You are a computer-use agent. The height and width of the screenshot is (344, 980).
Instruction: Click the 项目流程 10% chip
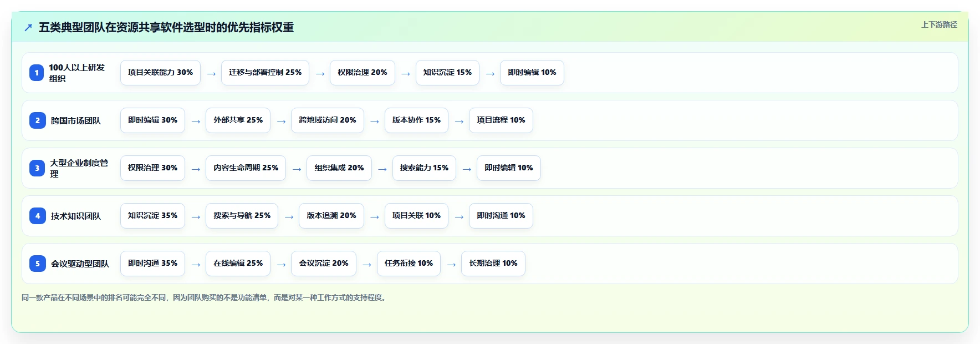(x=501, y=120)
